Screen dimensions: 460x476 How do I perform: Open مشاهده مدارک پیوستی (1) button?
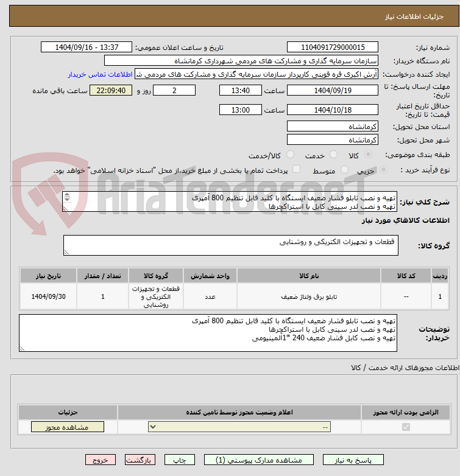click(x=259, y=460)
